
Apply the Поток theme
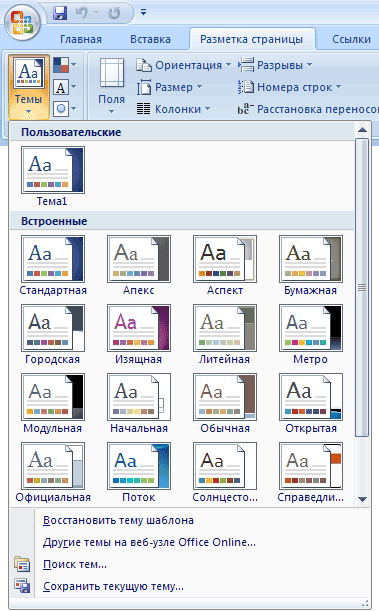point(139,472)
